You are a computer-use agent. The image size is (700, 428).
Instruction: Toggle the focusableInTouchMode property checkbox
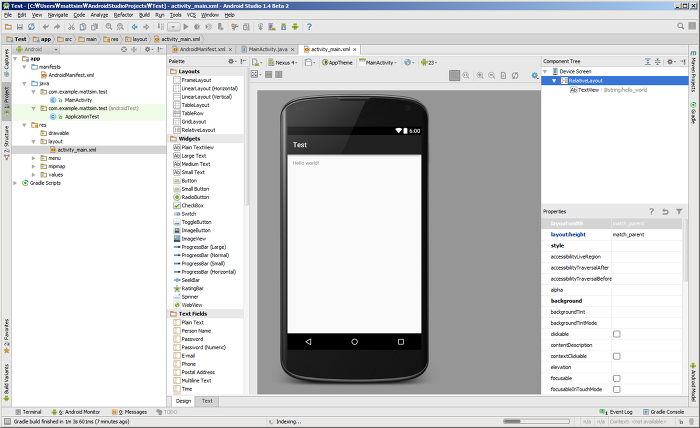click(617, 389)
